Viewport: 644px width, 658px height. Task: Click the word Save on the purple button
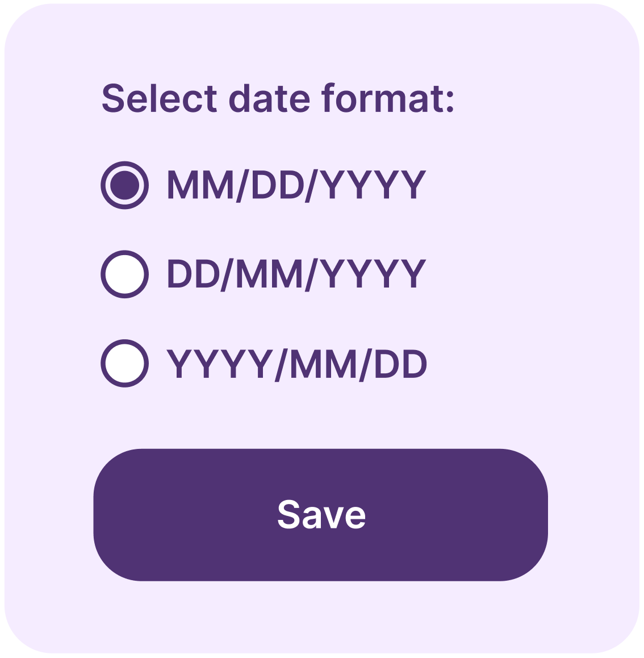(x=321, y=514)
